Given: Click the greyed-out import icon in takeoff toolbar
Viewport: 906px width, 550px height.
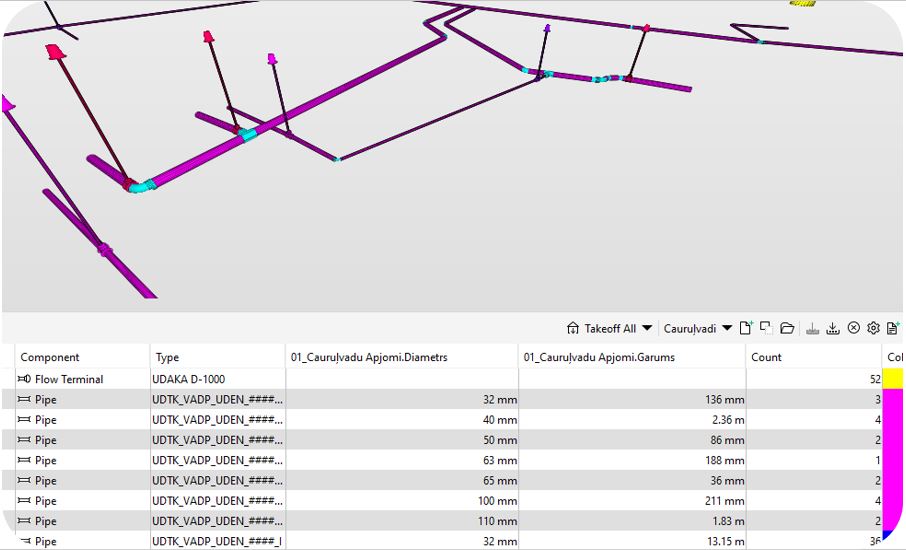Looking at the screenshot, I should 813,328.
